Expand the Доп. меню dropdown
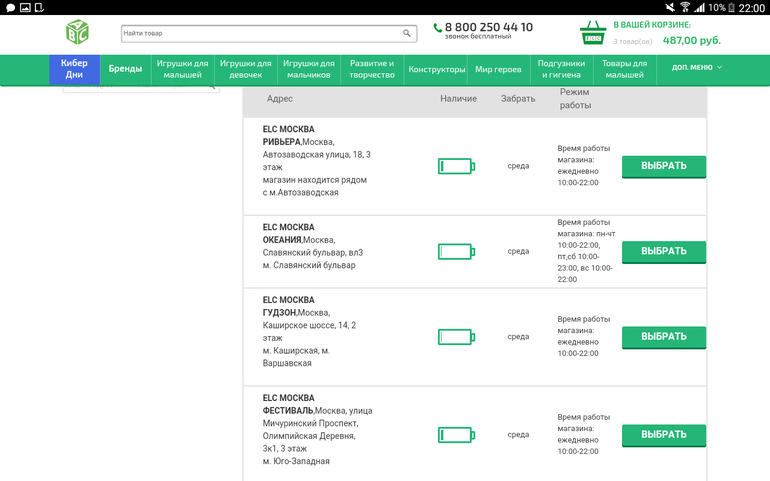770x481 pixels. pos(696,68)
